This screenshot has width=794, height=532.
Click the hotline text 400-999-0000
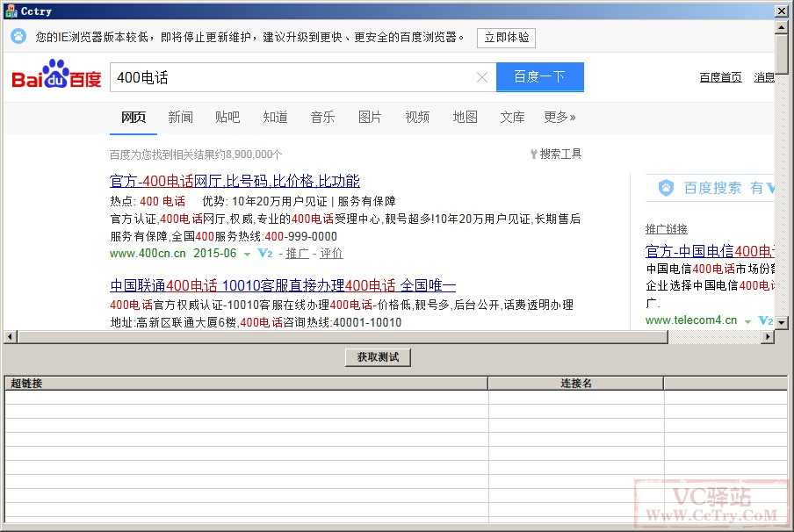click(301, 236)
